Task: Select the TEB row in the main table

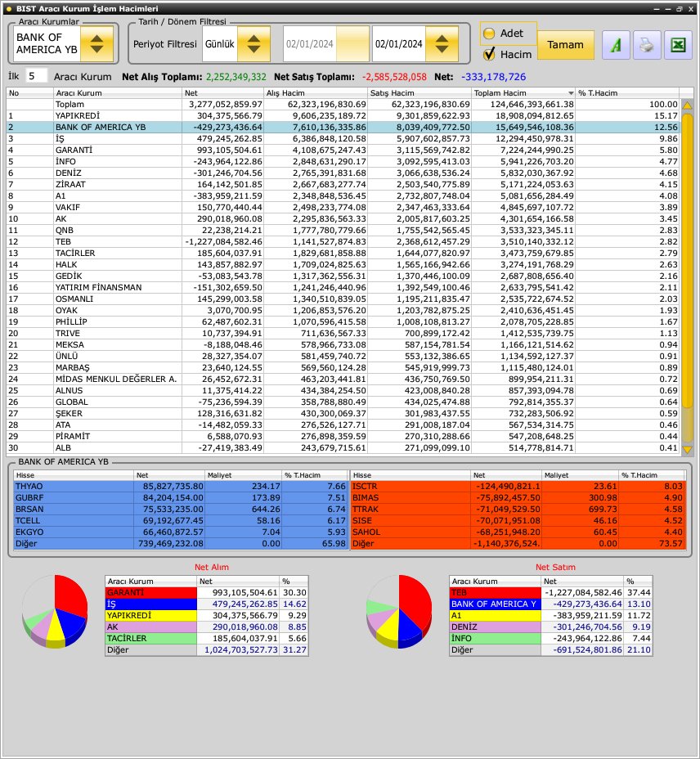Action: pyautogui.click(x=343, y=241)
